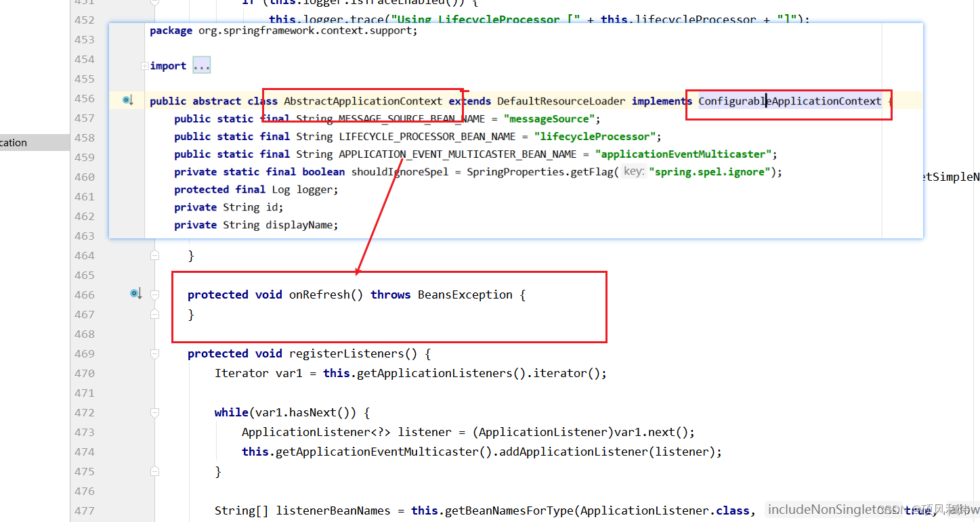The height and width of the screenshot is (522, 980).
Task: Click ConfigurableApplicationContext interface name
Action: (x=790, y=101)
